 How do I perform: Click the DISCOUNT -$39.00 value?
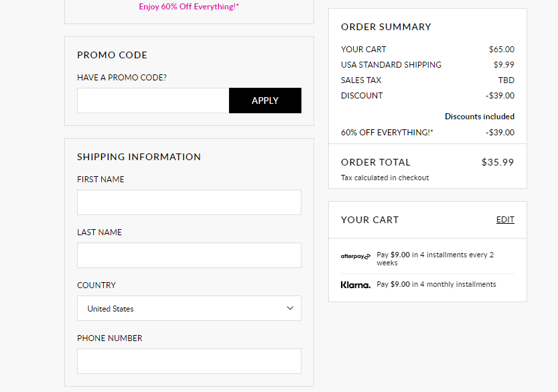[500, 96]
